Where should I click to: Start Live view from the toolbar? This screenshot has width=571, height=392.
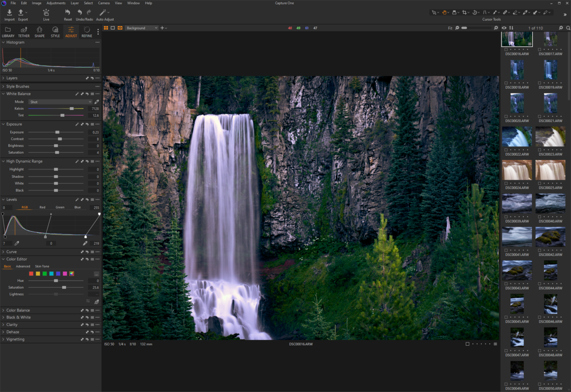[x=46, y=13]
